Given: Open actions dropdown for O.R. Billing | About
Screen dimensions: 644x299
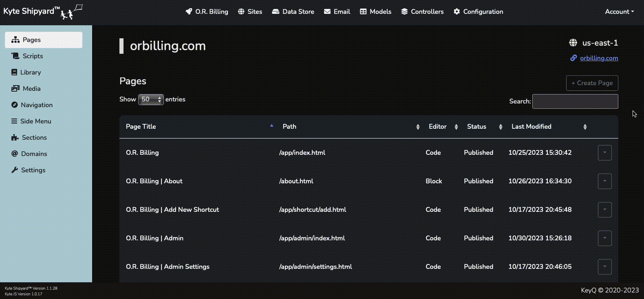Looking at the screenshot, I should (x=604, y=181).
